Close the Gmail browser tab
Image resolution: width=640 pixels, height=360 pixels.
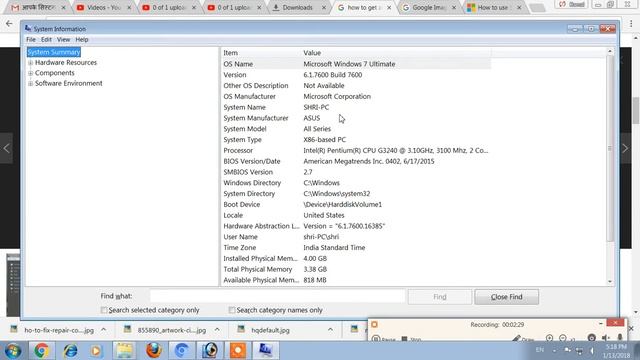click(x=63, y=7)
